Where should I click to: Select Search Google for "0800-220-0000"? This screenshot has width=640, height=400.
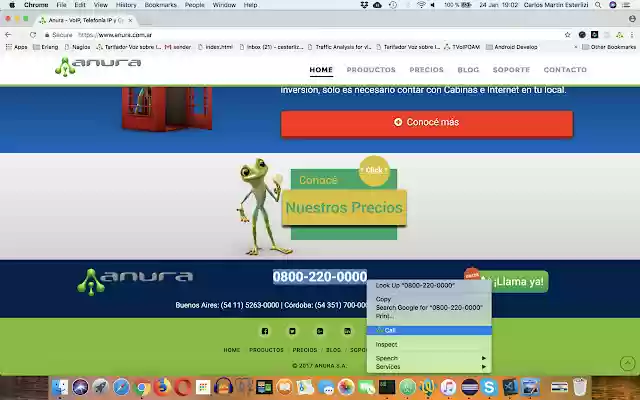pyautogui.click(x=429, y=307)
